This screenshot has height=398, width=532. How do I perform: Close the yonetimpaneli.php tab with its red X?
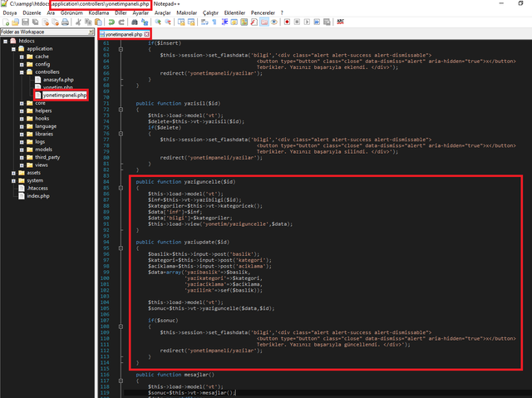[x=146, y=34]
